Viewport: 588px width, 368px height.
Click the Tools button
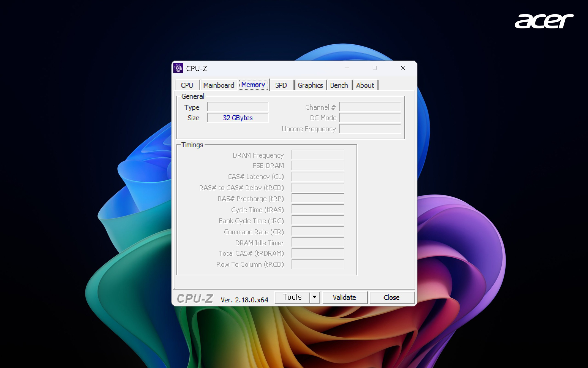292,297
